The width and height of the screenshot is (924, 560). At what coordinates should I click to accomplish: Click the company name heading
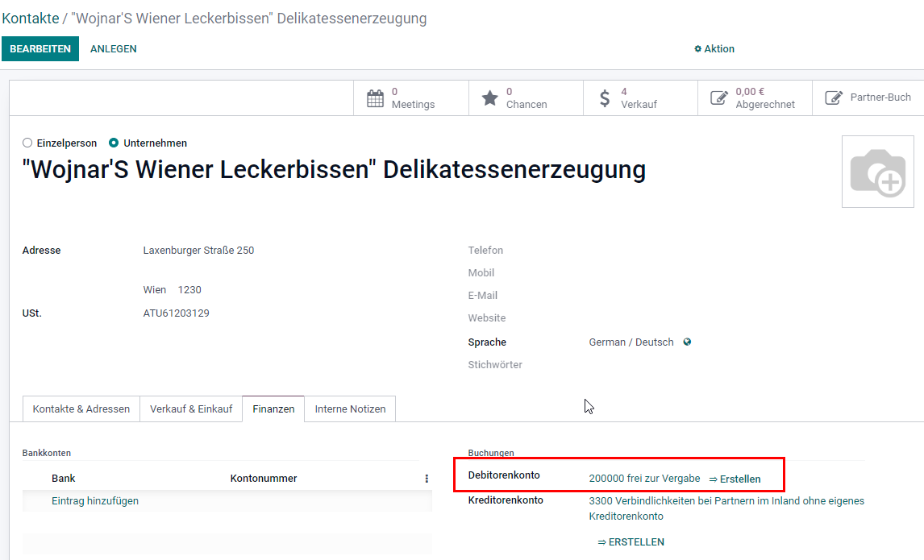(334, 169)
